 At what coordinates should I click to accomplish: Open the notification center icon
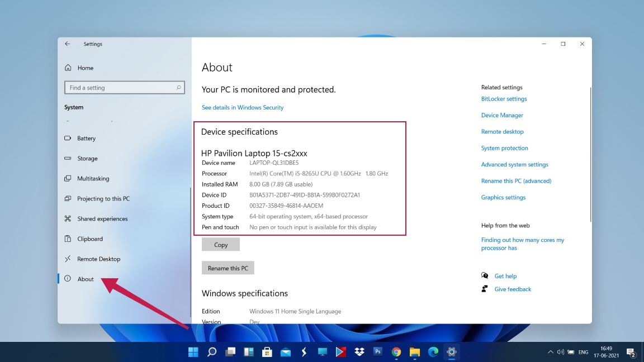coord(631,352)
